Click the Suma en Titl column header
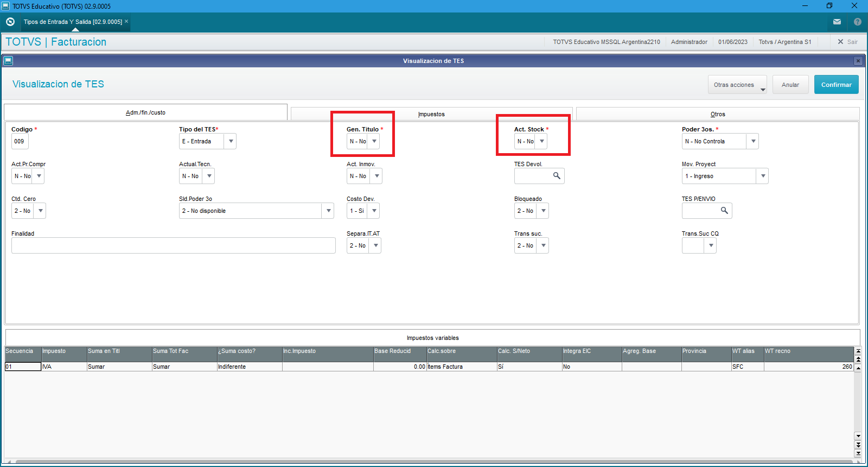Image resolution: width=868 pixels, height=467 pixels. [120, 354]
